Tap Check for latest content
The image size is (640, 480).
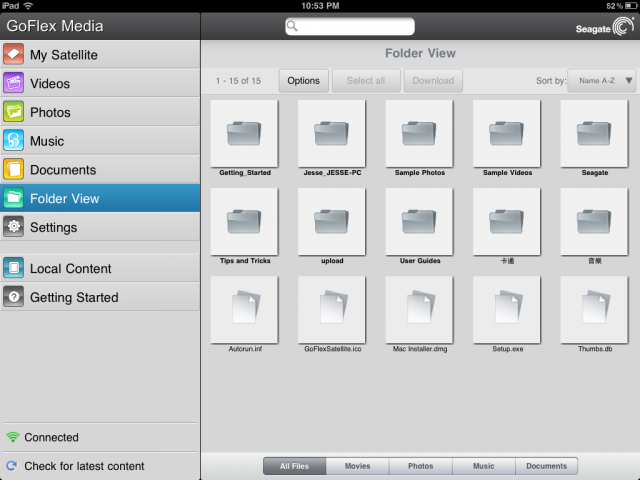pyautogui.click(x=84, y=466)
